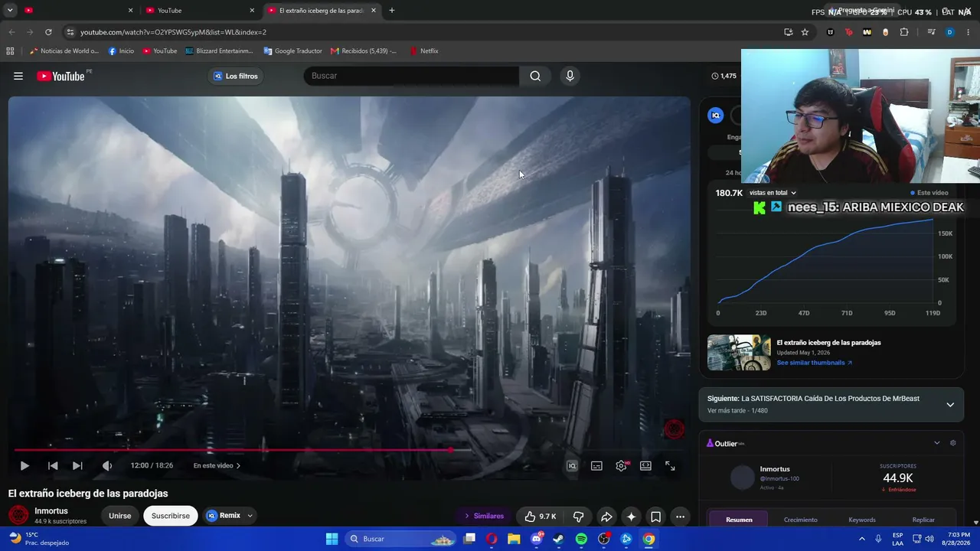The width and height of the screenshot is (980, 551).
Task: Click the search magnifier button
Action: 535,76
